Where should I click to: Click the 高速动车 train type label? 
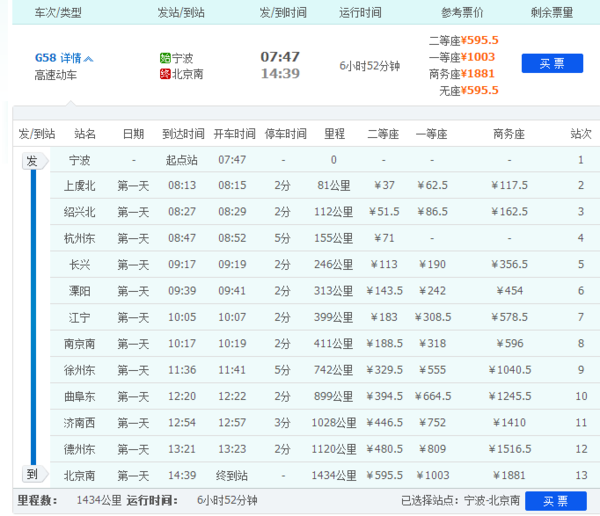tap(56, 75)
